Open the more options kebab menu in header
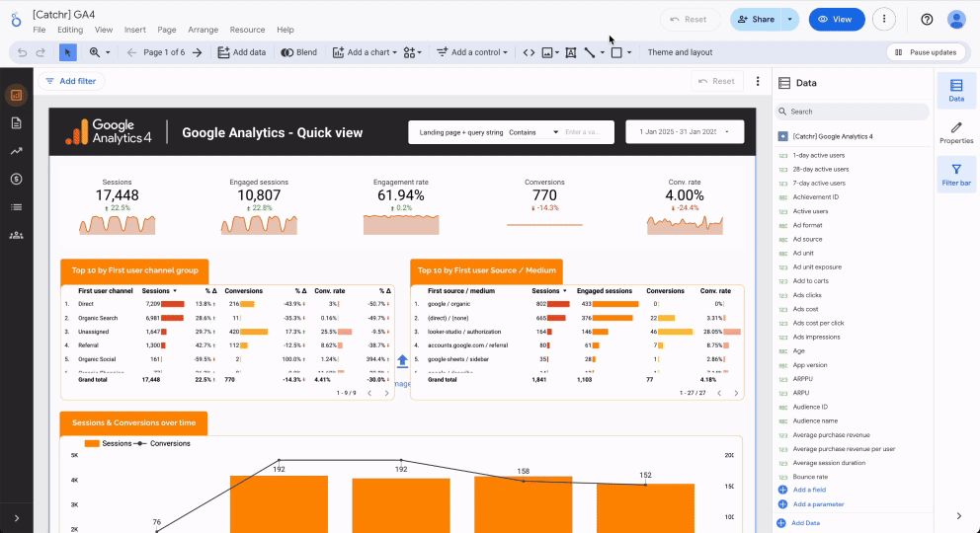The image size is (980, 533). click(884, 20)
